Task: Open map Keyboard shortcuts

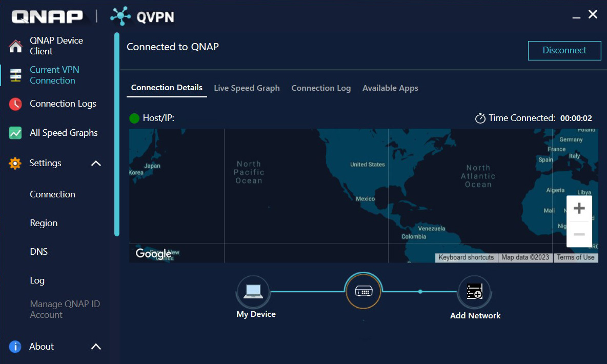Action: point(466,257)
